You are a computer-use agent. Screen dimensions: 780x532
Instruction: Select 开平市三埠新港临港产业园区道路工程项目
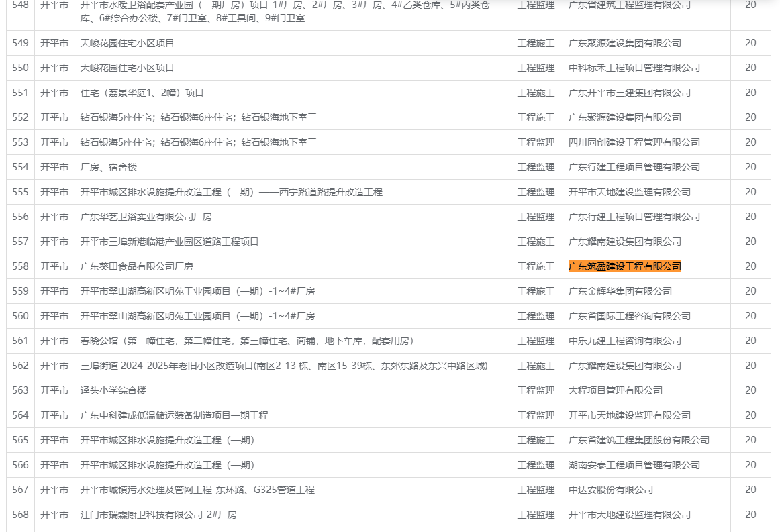pyautogui.click(x=170, y=242)
